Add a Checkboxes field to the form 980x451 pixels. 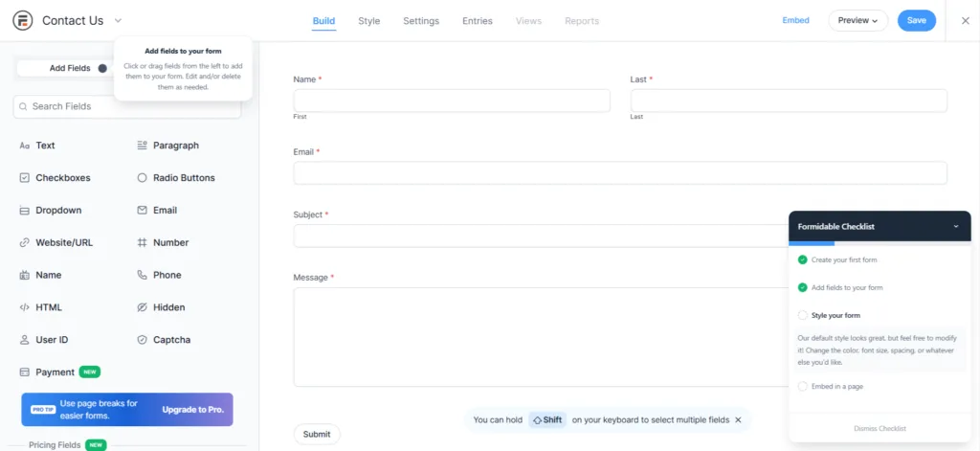click(x=55, y=178)
